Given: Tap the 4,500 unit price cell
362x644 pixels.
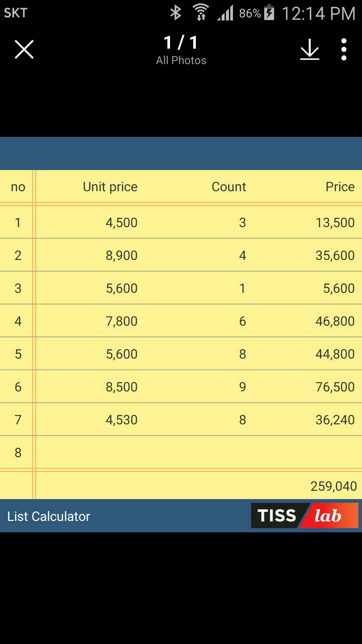Looking at the screenshot, I should 122,223.
